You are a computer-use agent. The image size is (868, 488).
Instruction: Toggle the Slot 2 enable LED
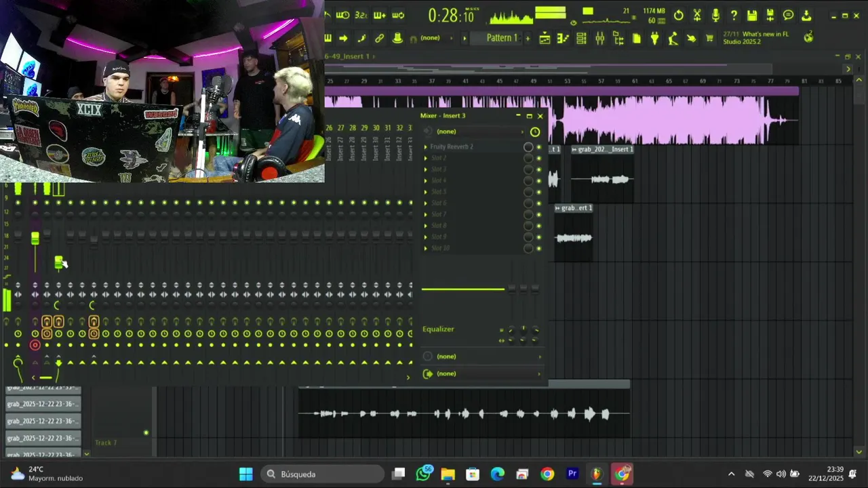(539, 158)
